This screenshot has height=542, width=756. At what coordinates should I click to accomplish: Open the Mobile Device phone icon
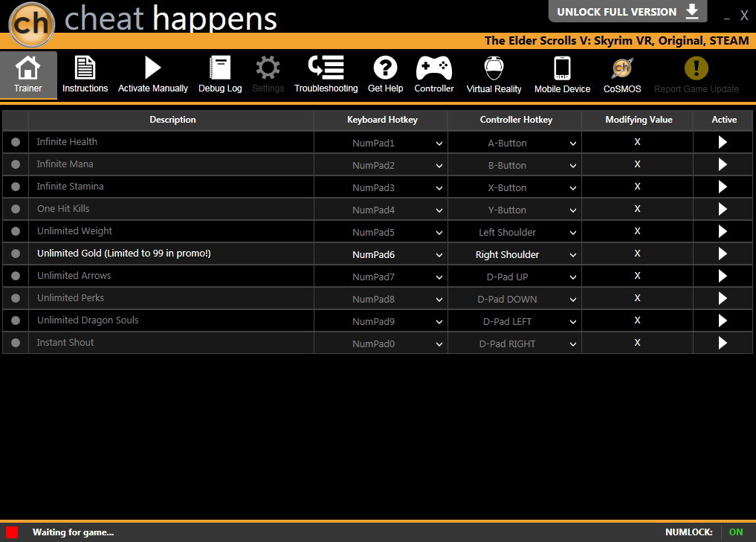(x=562, y=68)
